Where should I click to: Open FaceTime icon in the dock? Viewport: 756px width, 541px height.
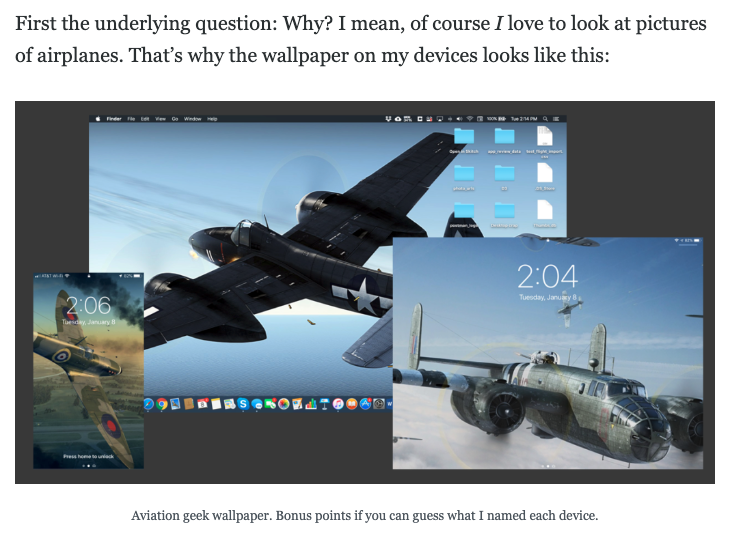270,404
